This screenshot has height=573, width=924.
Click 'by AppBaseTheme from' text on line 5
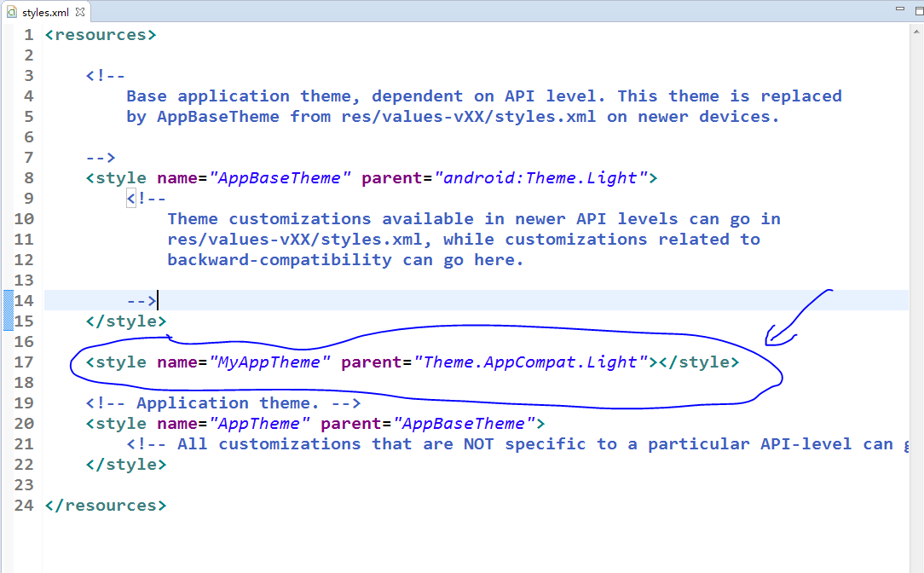[228, 117]
